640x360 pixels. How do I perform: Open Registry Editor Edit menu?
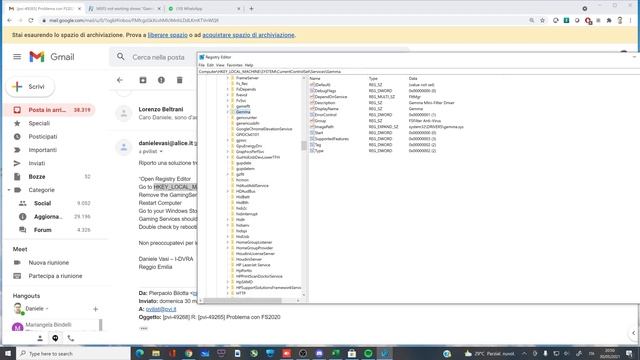tap(210, 65)
